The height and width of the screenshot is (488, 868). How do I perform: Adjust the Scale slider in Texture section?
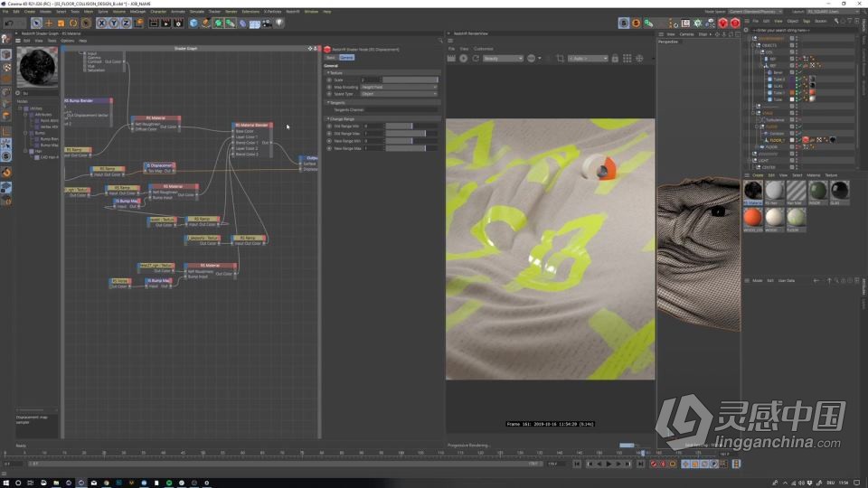[410, 80]
